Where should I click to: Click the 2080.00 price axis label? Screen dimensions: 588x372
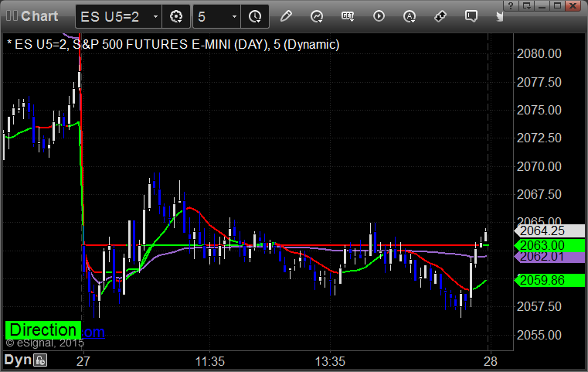(539, 53)
